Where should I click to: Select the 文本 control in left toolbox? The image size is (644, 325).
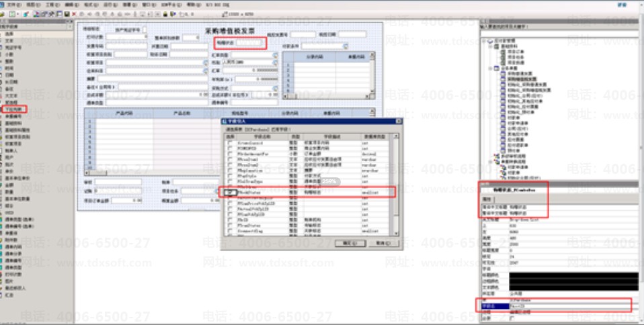(9, 40)
